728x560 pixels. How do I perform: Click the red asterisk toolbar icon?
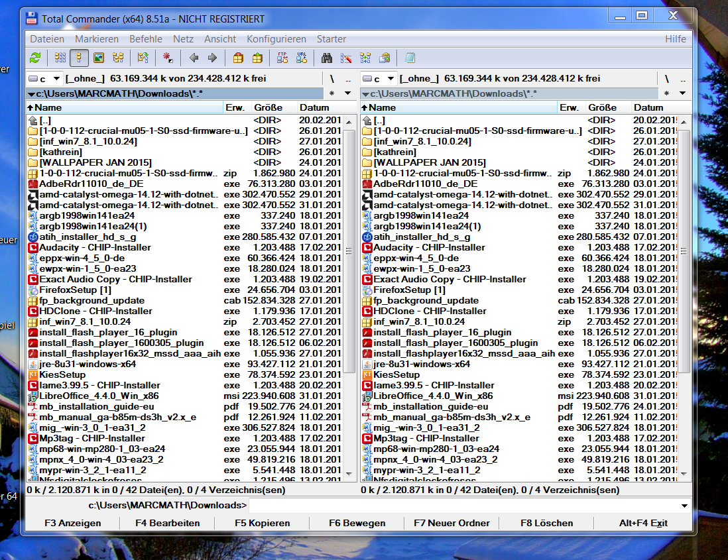click(168, 58)
